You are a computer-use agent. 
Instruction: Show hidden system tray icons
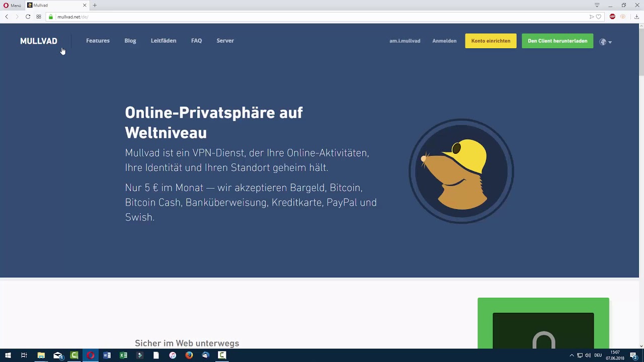pyautogui.click(x=572, y=355)
